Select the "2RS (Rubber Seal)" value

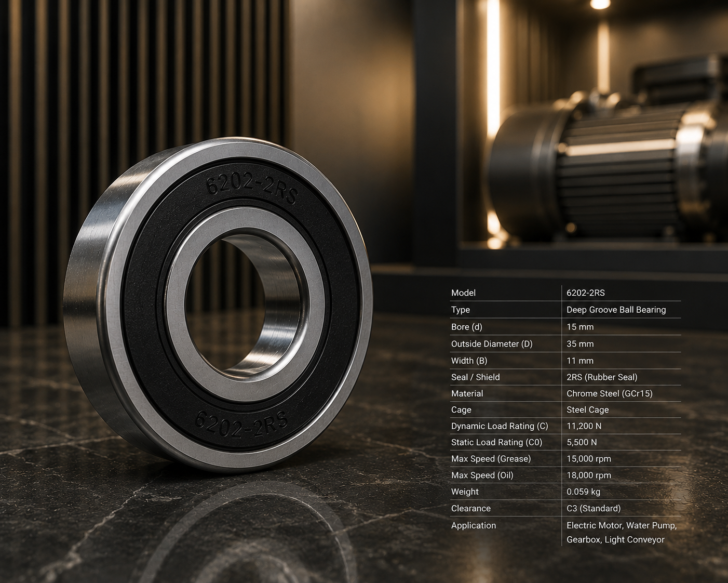[602, 377]
